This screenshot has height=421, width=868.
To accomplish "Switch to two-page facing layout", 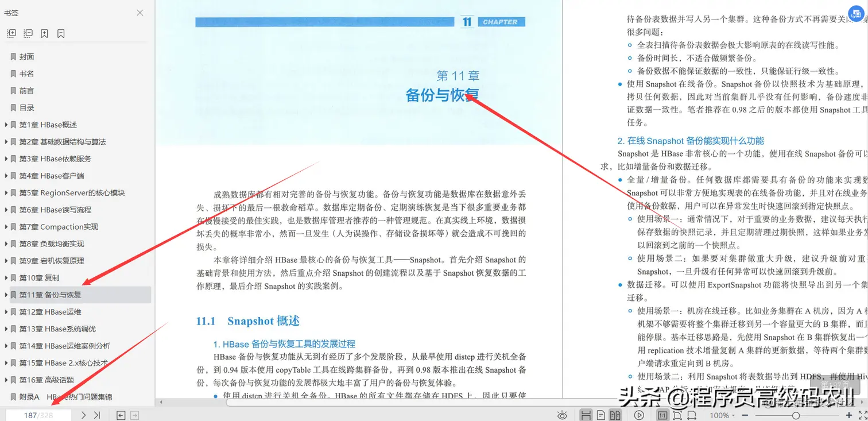I will pos(614,414).
